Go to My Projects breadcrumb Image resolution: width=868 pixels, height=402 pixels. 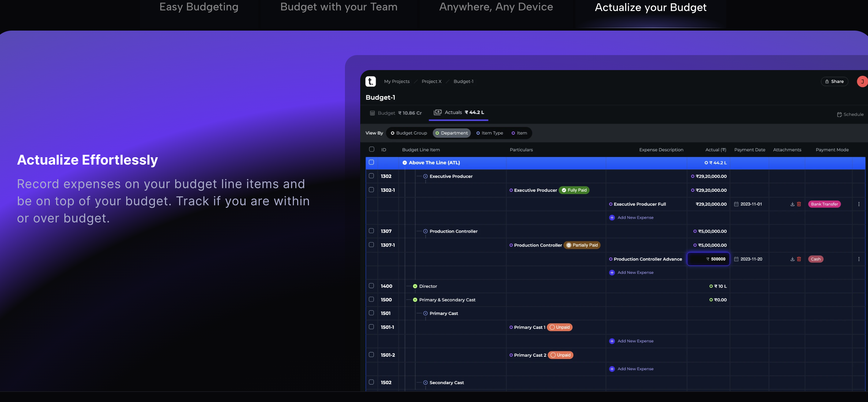pyautogui.click(x=397, y=81)
